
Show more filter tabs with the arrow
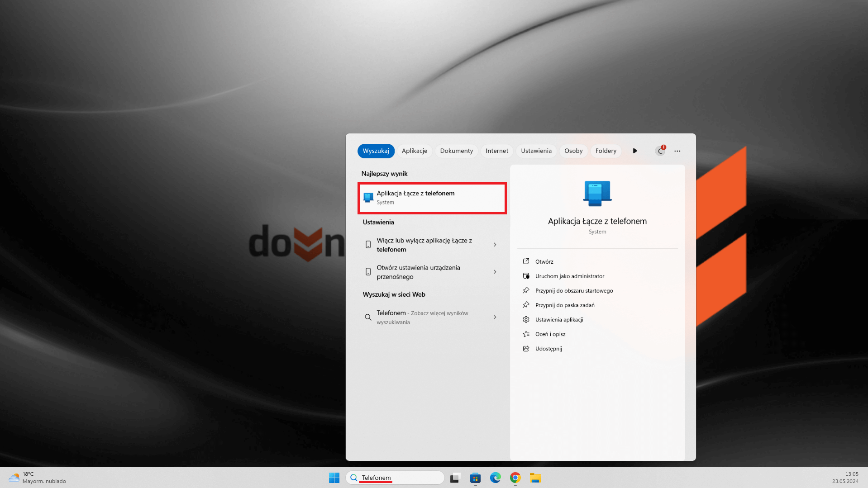point(635,151)
